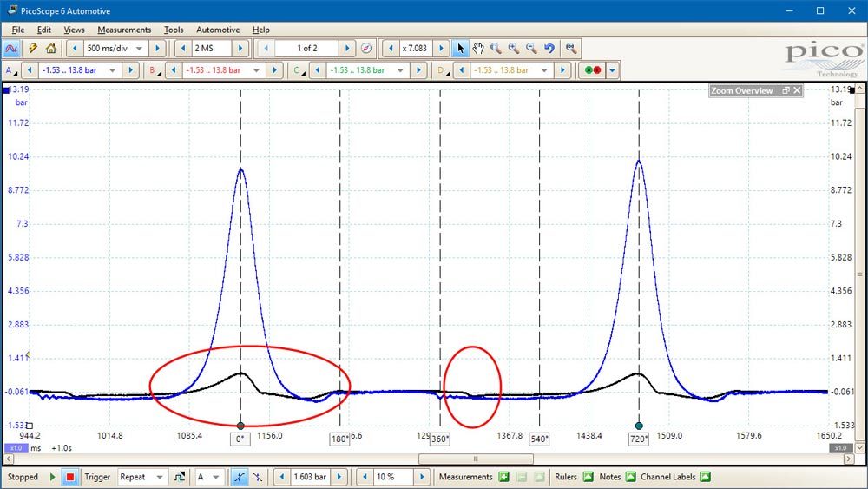The width and height of the screenshot is (868, 489).
Task: Click the add measurement plus icon
Action: (x=503, y=477)
